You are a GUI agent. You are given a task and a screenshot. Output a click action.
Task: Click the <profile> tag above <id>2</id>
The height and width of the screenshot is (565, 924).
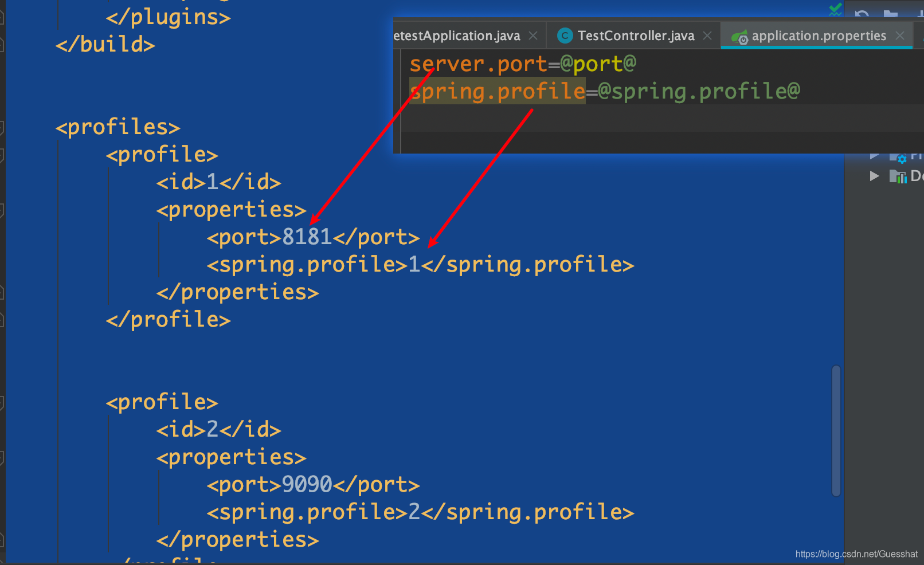click(162, 402)
